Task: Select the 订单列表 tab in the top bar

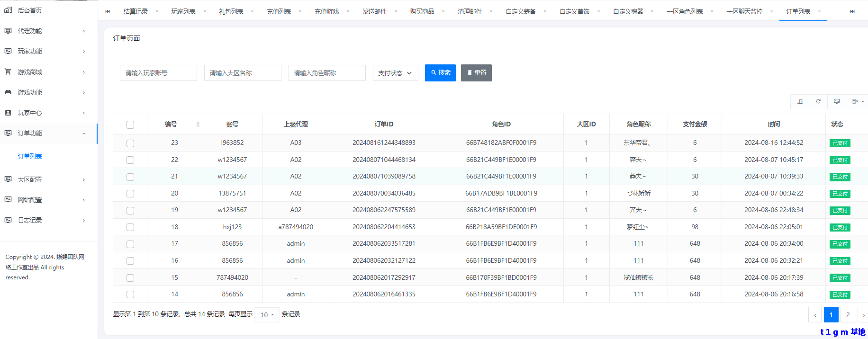Action: (798, 11)
